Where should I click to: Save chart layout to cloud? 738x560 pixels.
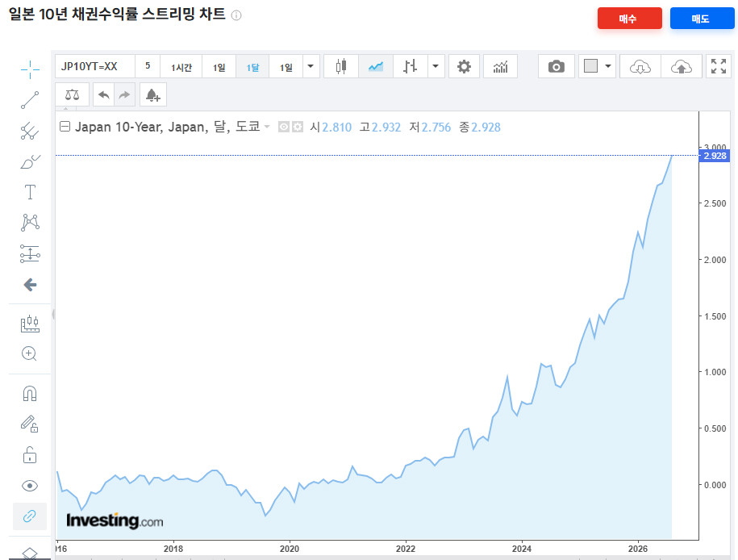(682, 66)
